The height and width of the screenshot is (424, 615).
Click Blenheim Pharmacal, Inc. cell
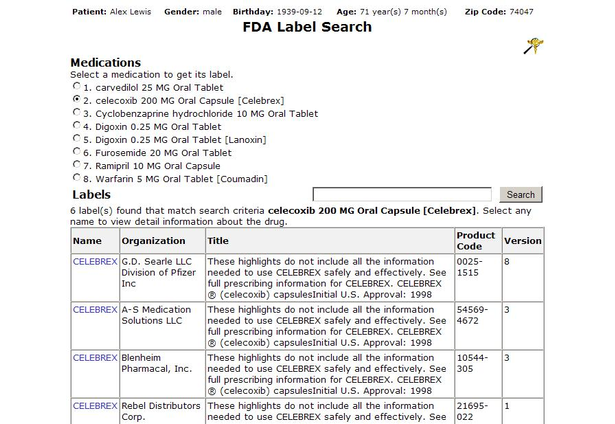[x=162, y=374]
